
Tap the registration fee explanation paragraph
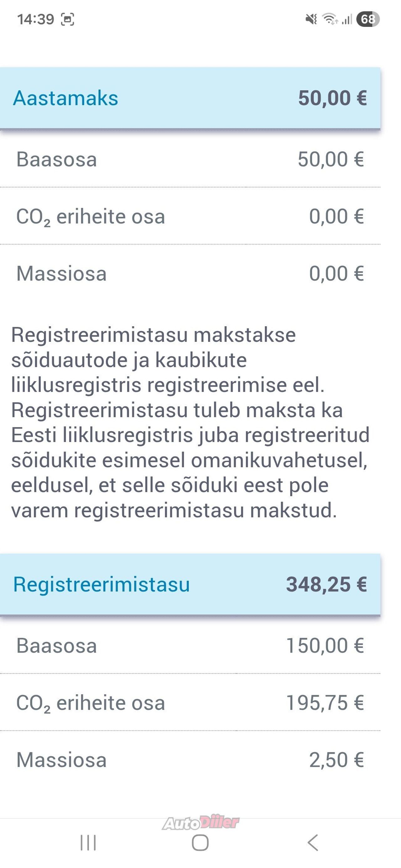pyautogui.click(x=190, y=423)
